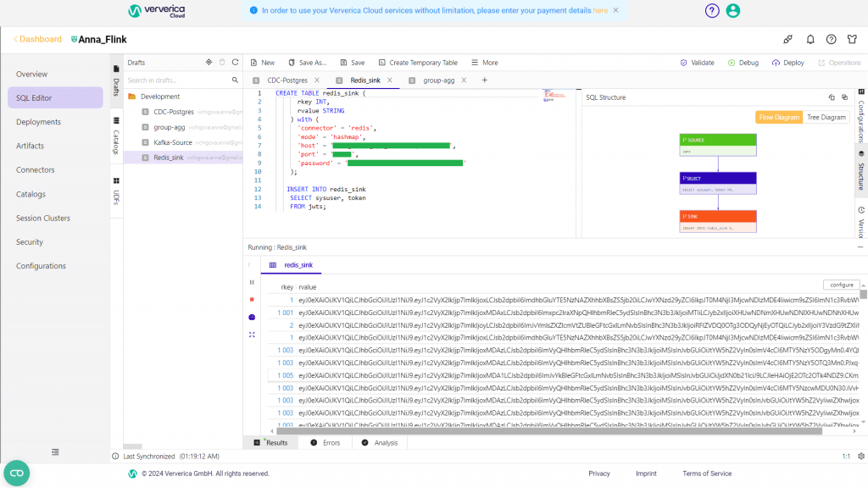Save the current draft

353,63
